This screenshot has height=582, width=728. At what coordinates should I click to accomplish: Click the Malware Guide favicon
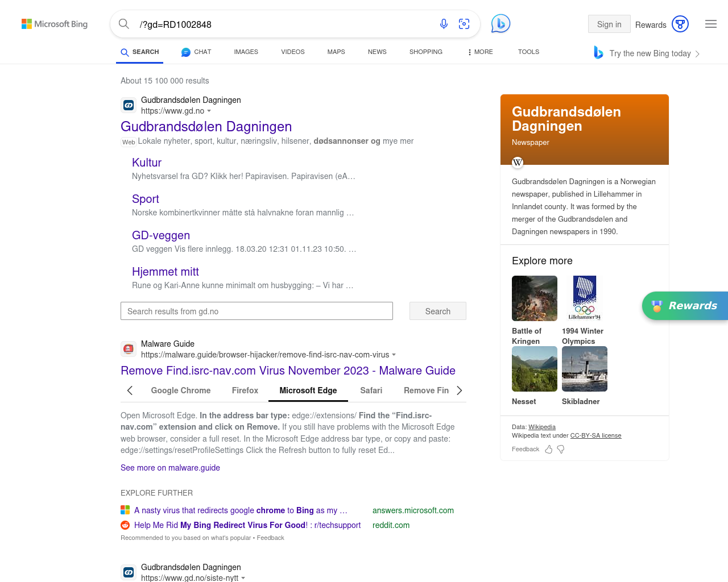point(129,349)
